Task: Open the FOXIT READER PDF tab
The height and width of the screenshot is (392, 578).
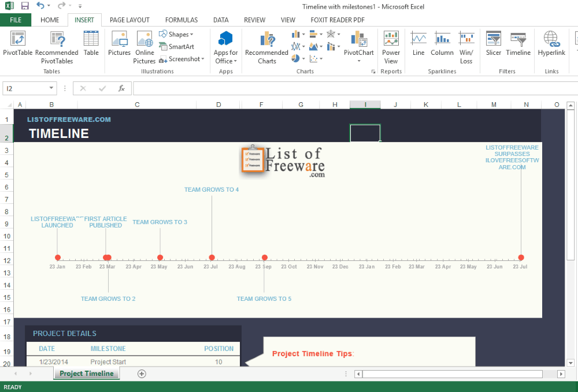Action: (338, 20)
